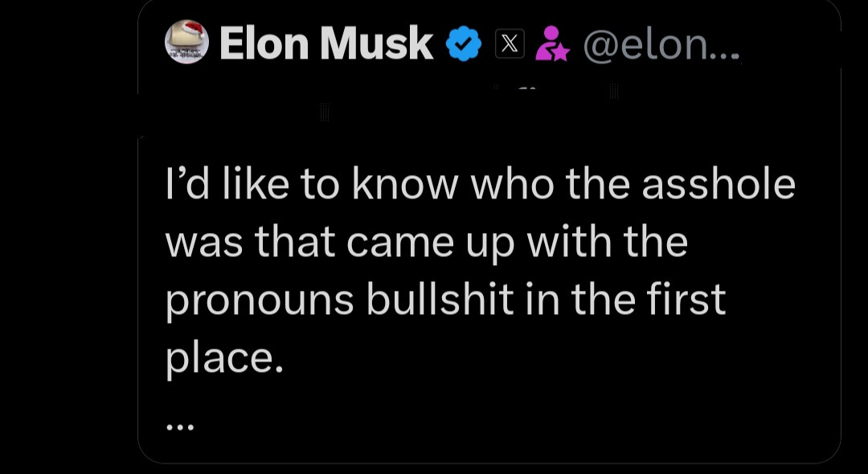Click the word "first" in the tweet

[691, 299]
